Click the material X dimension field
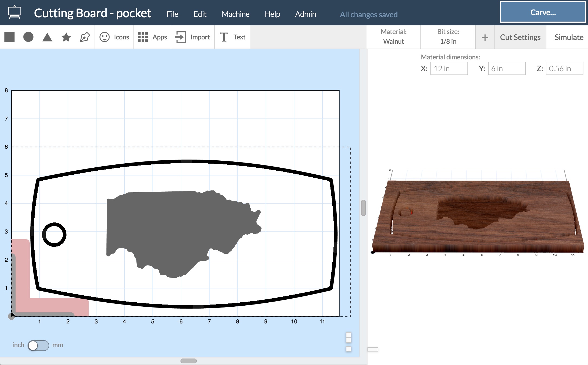The image size is (588, 365). coord(449,69)
